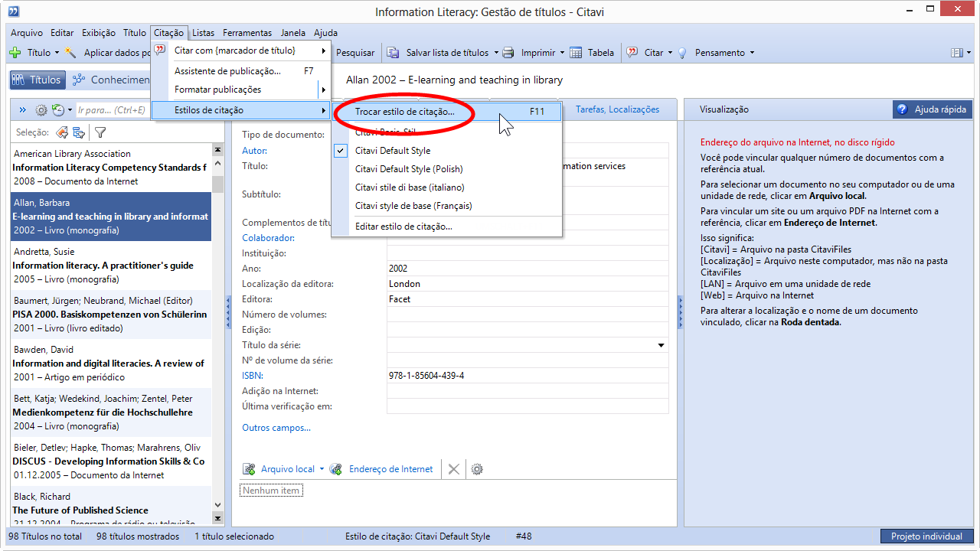Screen dimensions: 980x551
Task: Collapse preview panel using right splitter arrow
Action: 681,313
